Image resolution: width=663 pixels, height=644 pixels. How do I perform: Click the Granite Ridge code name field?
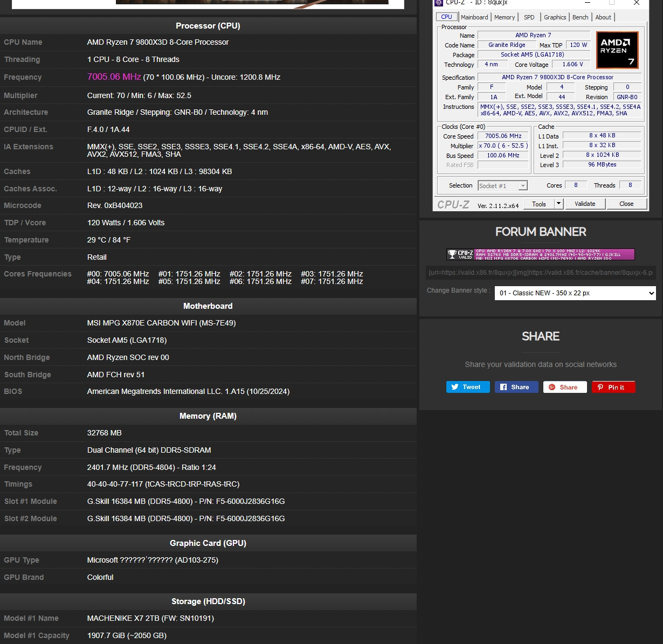(507, 45)
